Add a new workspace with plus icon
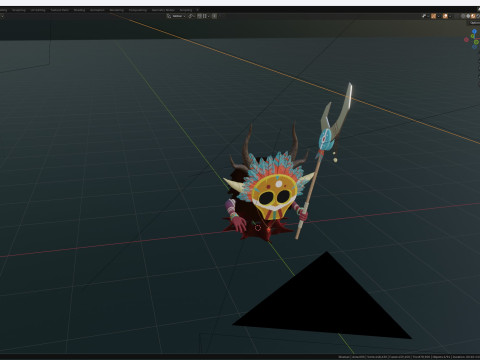 tap(198, 10)
